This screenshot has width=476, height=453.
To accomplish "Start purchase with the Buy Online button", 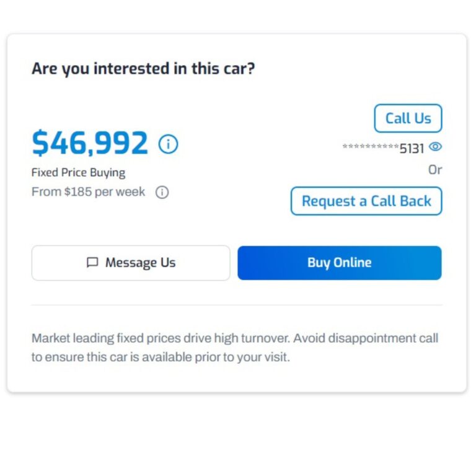I will coord(339,263).
